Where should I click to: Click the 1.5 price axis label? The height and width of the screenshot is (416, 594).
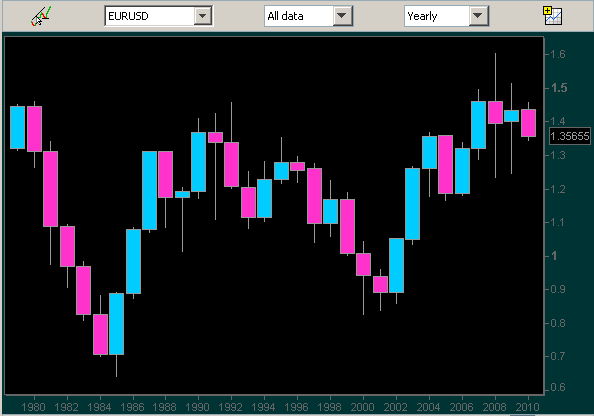[x=559, y=88]
